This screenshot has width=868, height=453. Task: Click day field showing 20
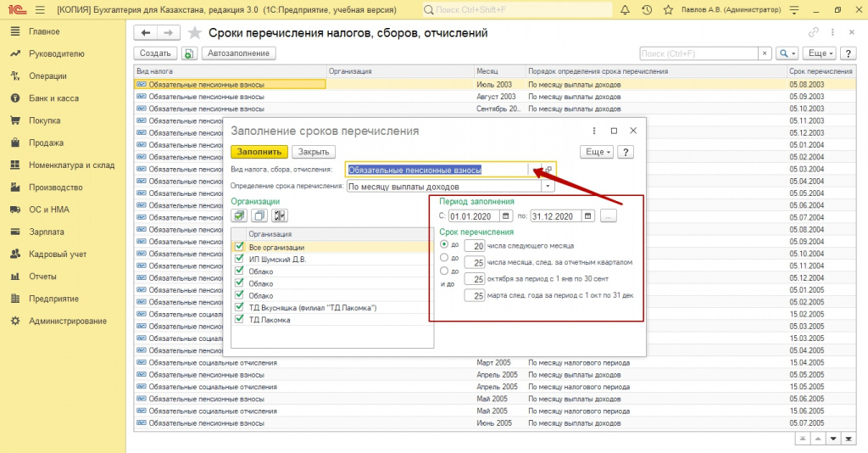point(475,246)
